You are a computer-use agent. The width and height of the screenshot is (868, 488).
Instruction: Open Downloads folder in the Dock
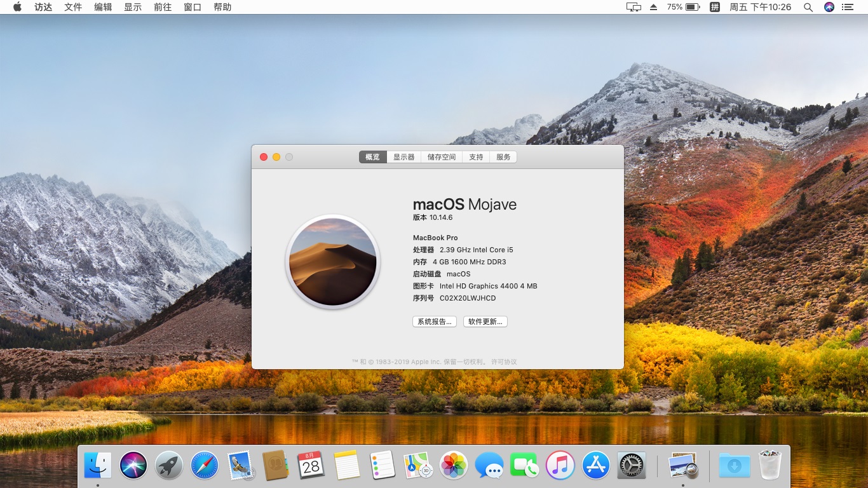[735, 466]
